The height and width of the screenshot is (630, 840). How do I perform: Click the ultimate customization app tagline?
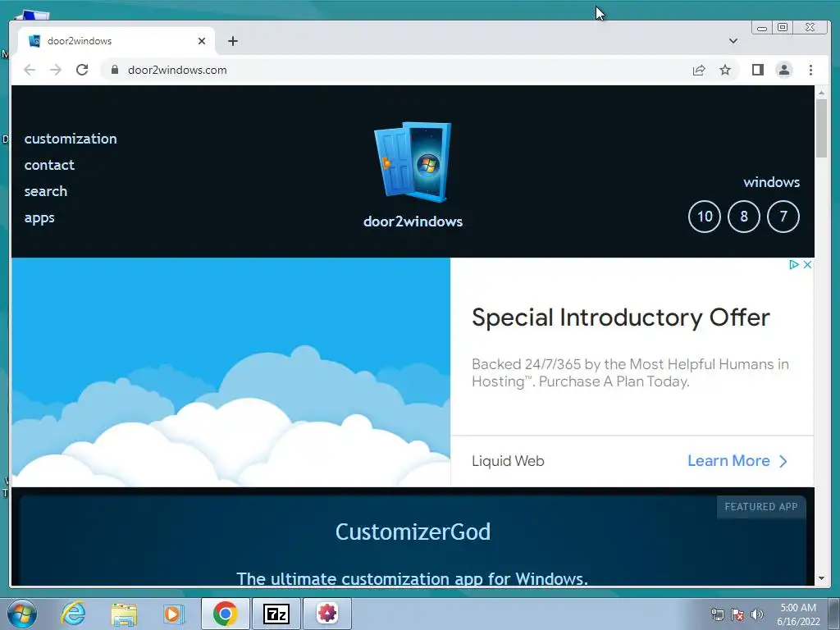coord(413,578)
